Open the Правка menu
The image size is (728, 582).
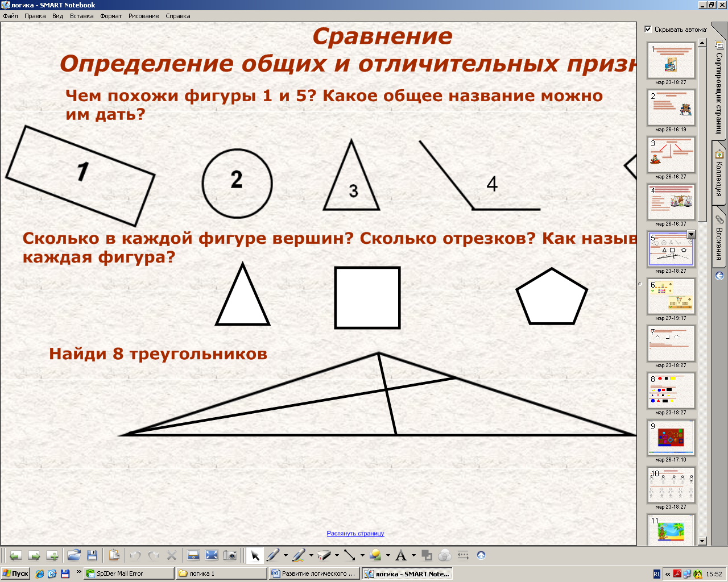pyautogui.click(x=35, y=16)
